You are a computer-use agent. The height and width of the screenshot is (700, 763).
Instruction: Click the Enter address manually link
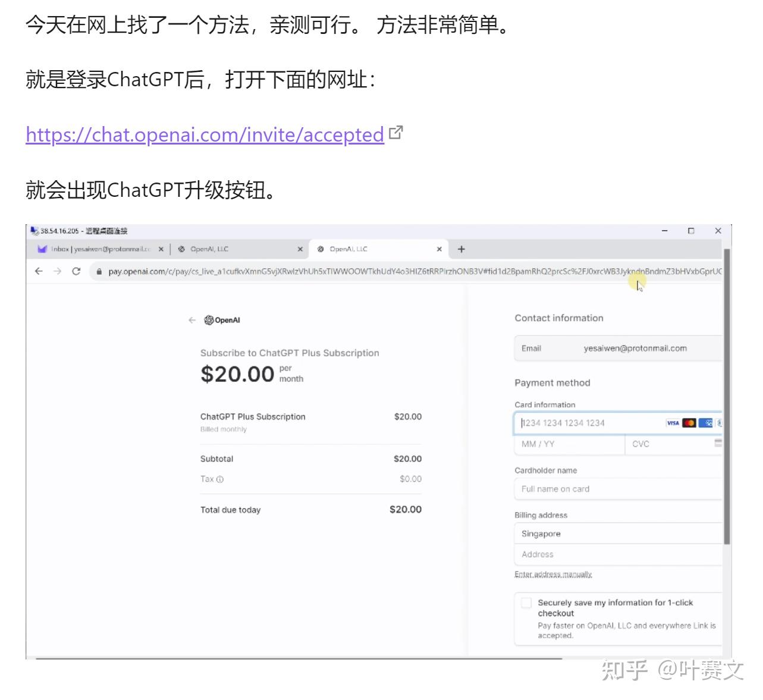[x=553, y=573]
